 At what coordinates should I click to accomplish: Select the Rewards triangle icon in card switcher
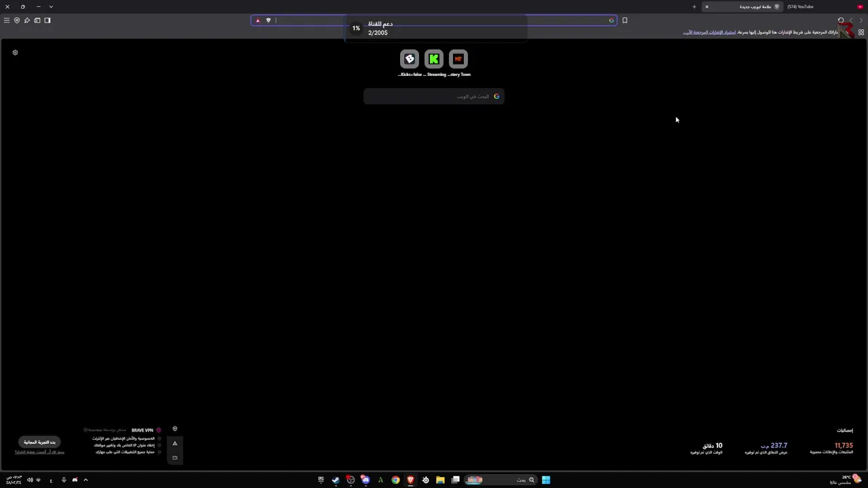pyautogui.click(x=175, y=443)
